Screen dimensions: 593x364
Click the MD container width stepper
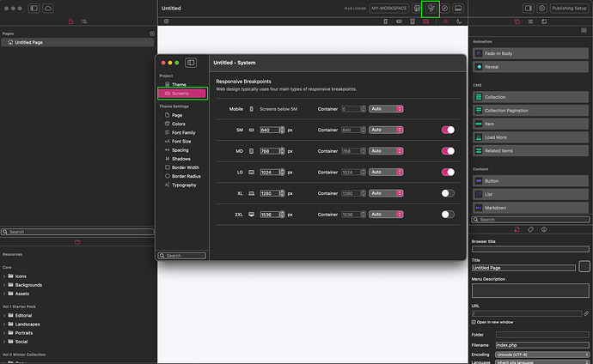364,151
